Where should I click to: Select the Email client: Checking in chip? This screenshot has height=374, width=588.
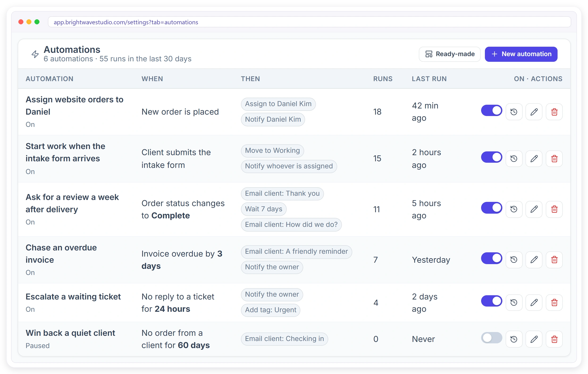(284, 339)
